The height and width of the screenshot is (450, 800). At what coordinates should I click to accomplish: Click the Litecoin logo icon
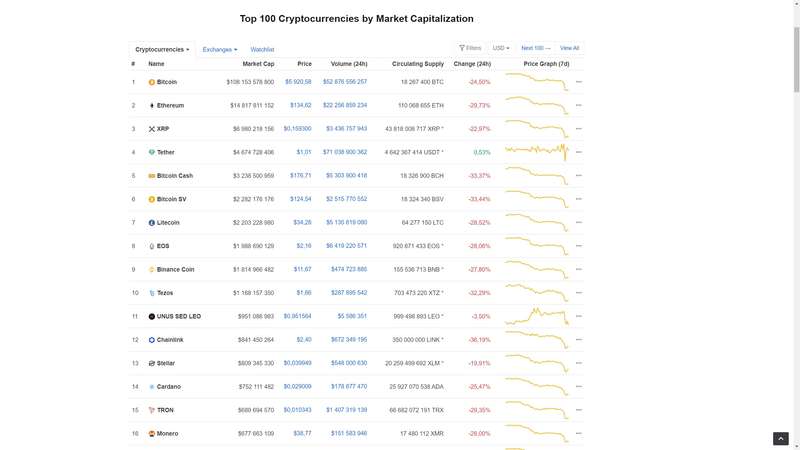coord(152,223)
